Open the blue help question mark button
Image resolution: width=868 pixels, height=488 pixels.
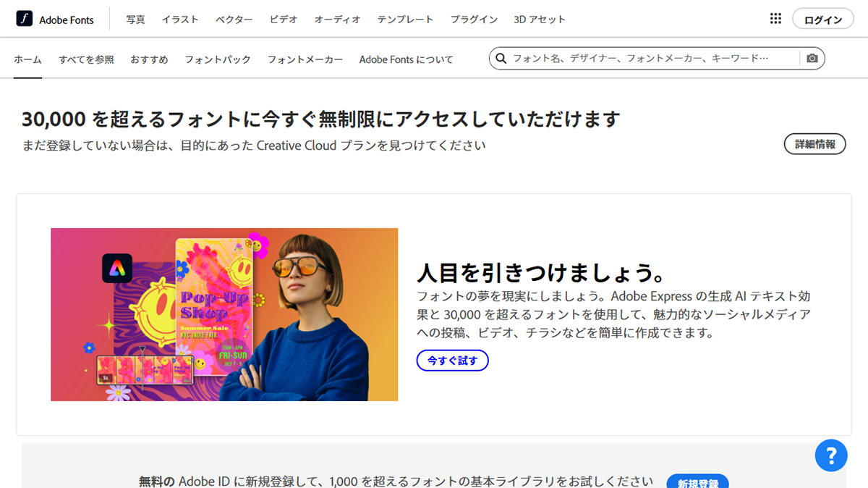831,455
